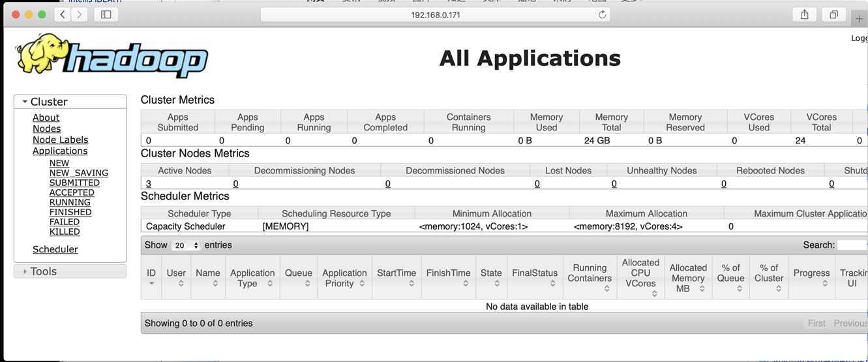Select the Minimum Allocation memory value
This screenshot has height=362, width=868.
[473, 226]
